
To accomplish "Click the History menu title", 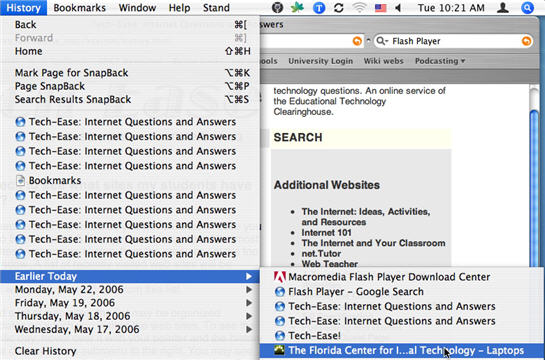I will pos(24,8).
